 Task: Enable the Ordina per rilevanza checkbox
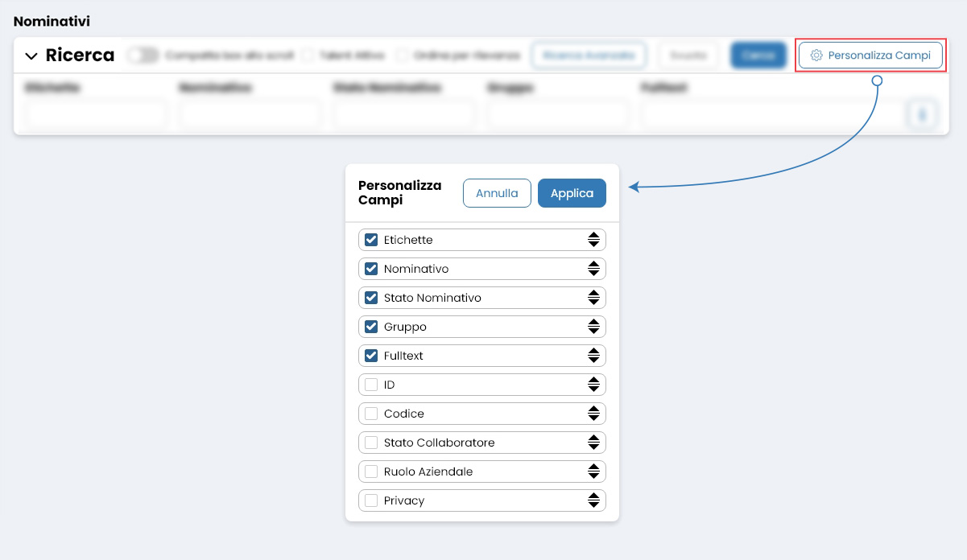402,55
